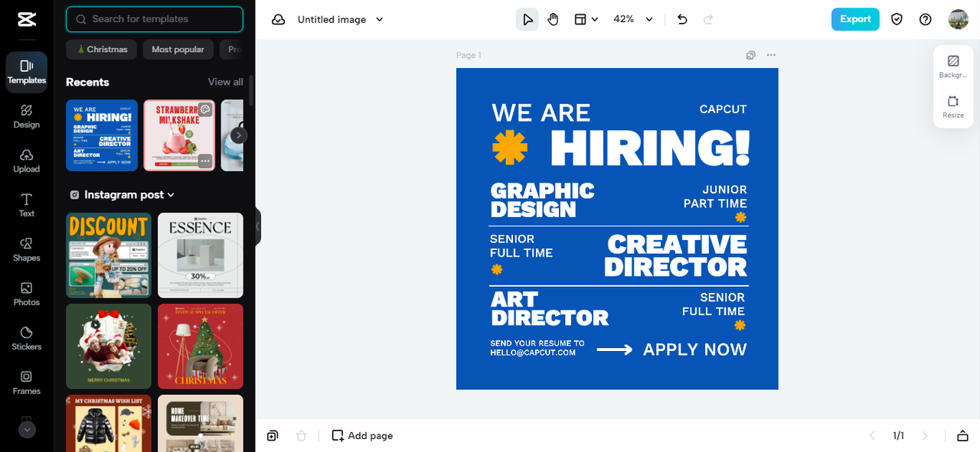Expand the Instagram post category dropdown

coord(122,195)
